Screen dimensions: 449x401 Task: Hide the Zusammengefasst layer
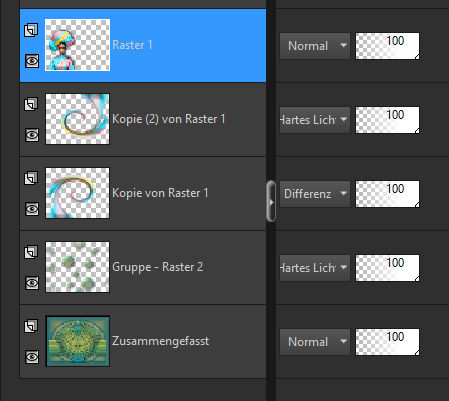coord(32,357)
